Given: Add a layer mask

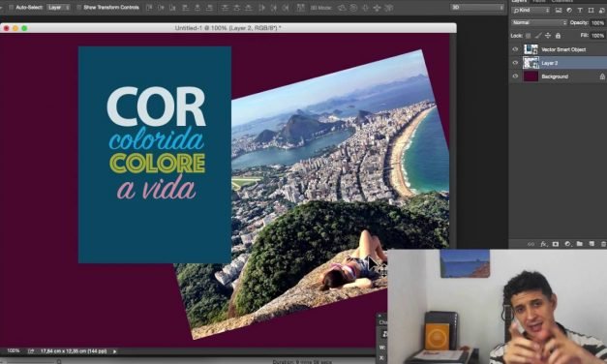Looking at the screenshot, I should coord(556,244).
